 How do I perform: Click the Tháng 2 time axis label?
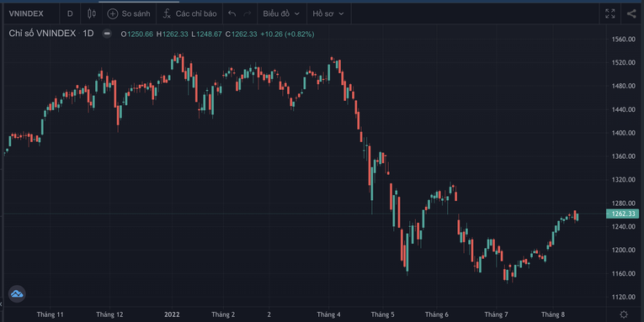tap(223, 314)
